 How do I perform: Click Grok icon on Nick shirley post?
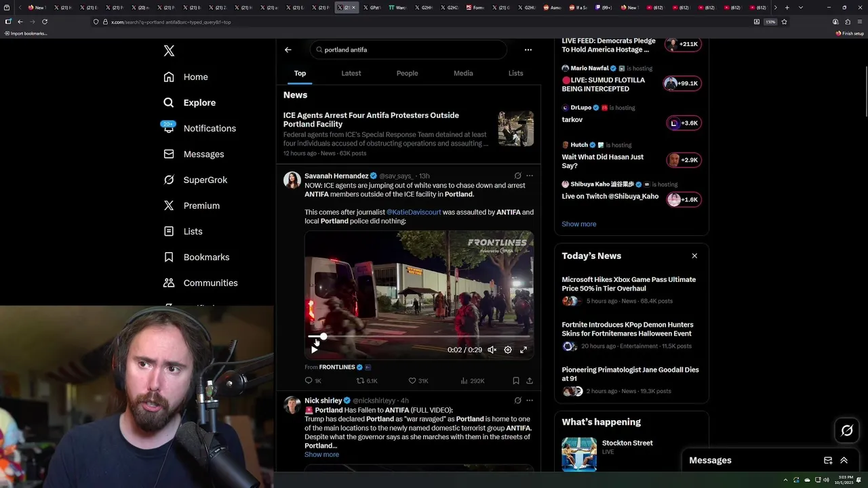pyautogui.click(x=517, y=401)
